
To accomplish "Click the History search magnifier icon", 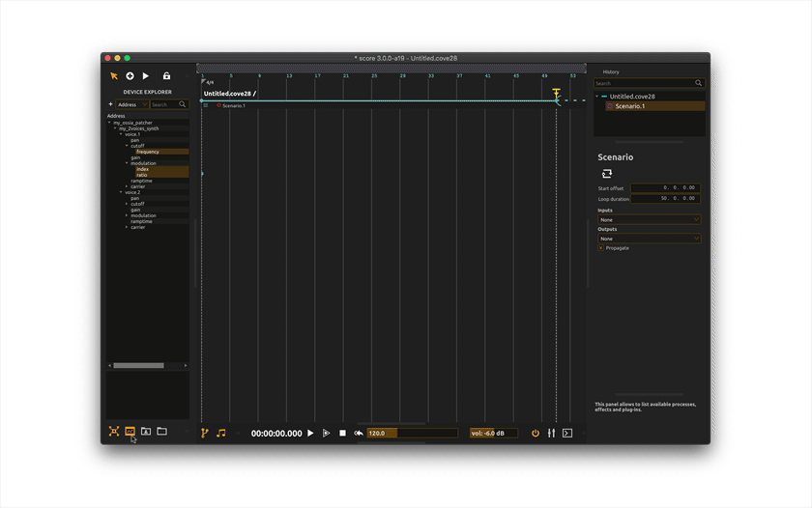I will pos(699,83).
